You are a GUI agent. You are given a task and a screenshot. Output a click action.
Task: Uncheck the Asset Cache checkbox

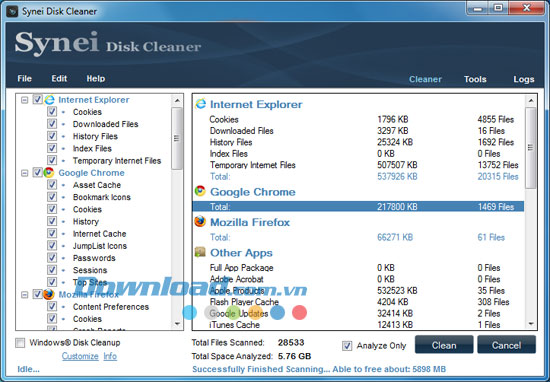point(52,185)
